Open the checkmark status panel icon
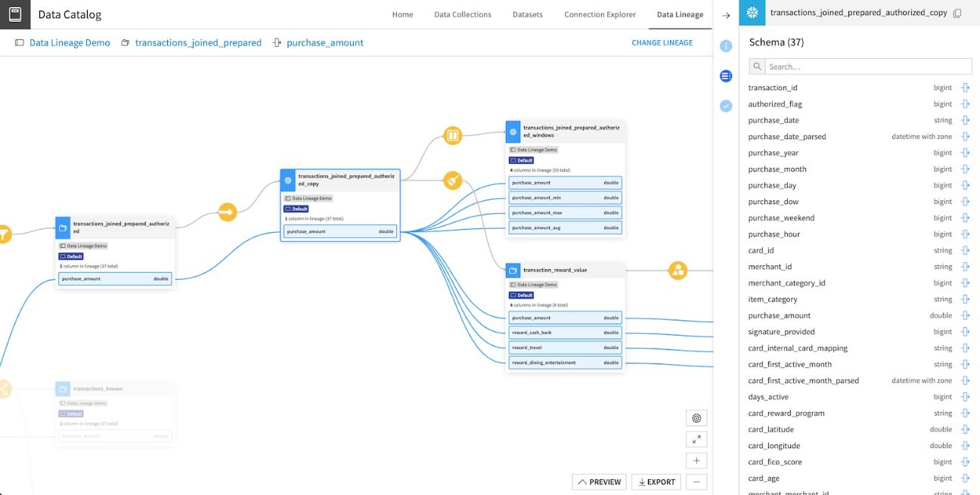980x495 pixels. tap(726, 107)
